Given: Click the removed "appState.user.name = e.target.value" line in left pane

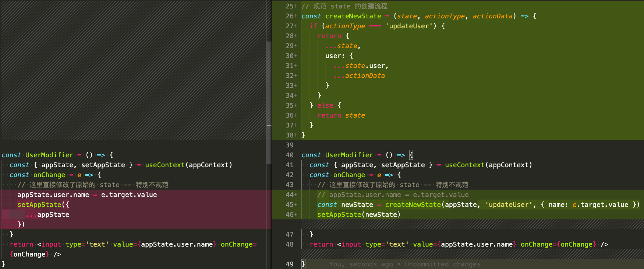Looking at the screenshot, I should click(x=87, y=195).
